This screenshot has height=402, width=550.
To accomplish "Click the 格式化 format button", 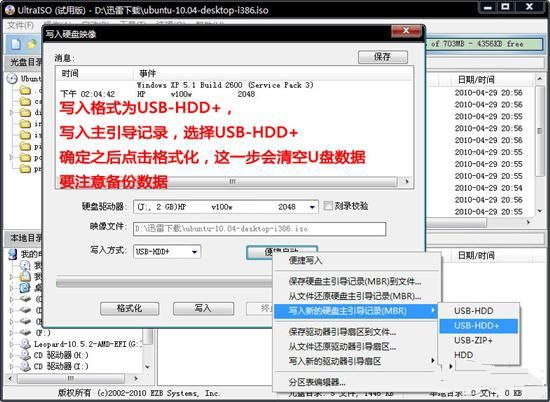I will point(129,308).
